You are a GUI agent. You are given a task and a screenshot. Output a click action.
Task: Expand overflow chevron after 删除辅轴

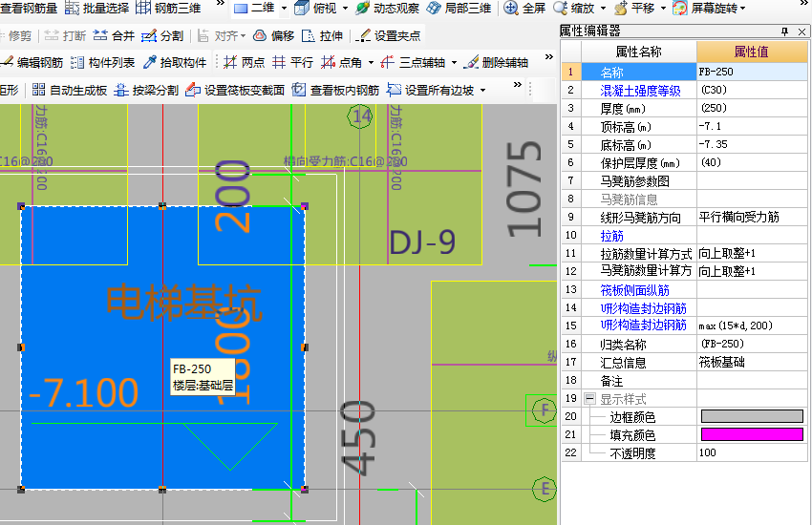tap(549, 57)
